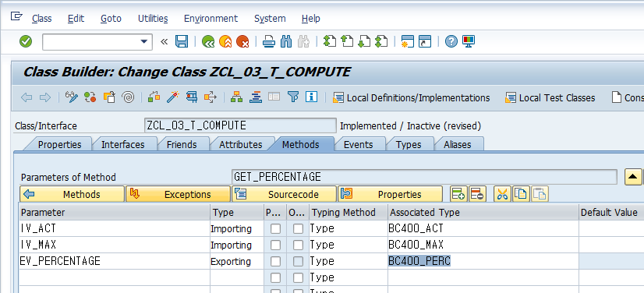Toggle Display/Change with the glasses-pencil icon

(x=72, y=97)
